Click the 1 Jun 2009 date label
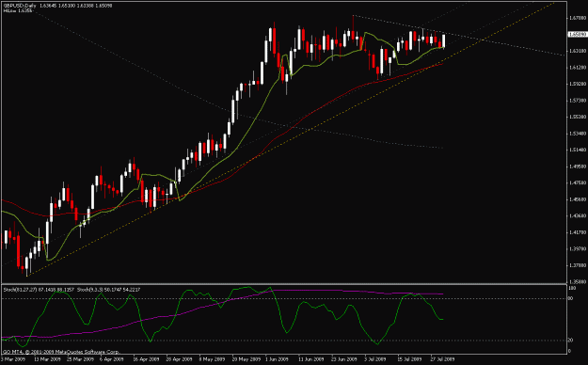Viewport: 588px width, 365px height. coord(277,359)
